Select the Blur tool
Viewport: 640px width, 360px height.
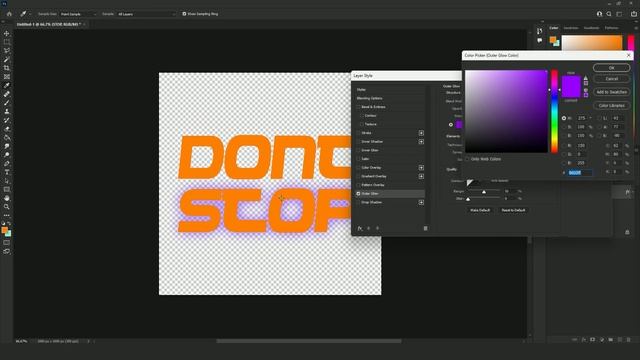click(x=7, y=146)
